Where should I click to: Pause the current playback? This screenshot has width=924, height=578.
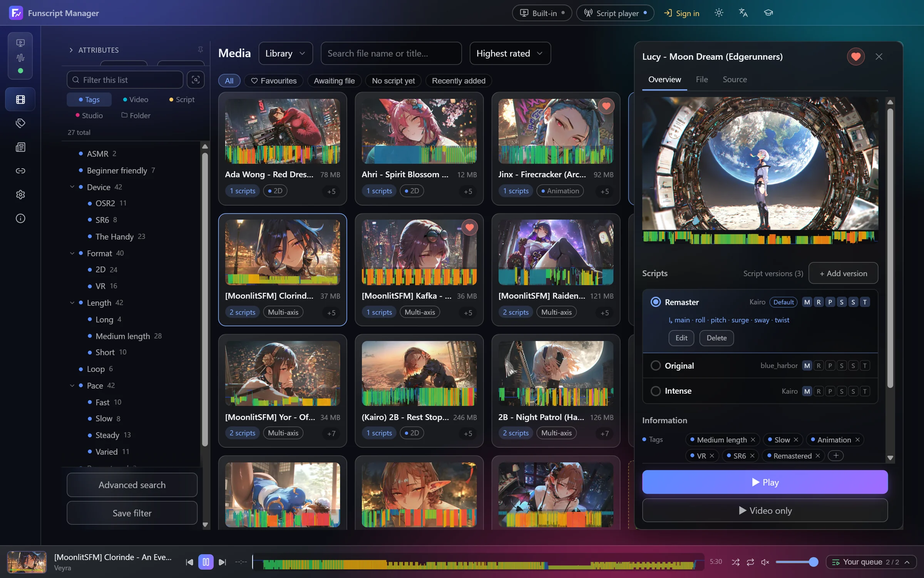(x=206, y=562)
